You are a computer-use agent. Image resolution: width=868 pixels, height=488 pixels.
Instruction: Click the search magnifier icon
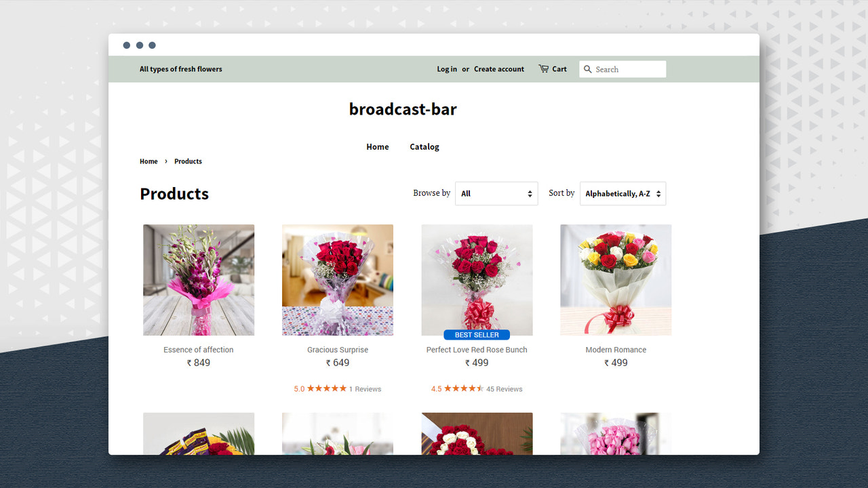(587, 68)
